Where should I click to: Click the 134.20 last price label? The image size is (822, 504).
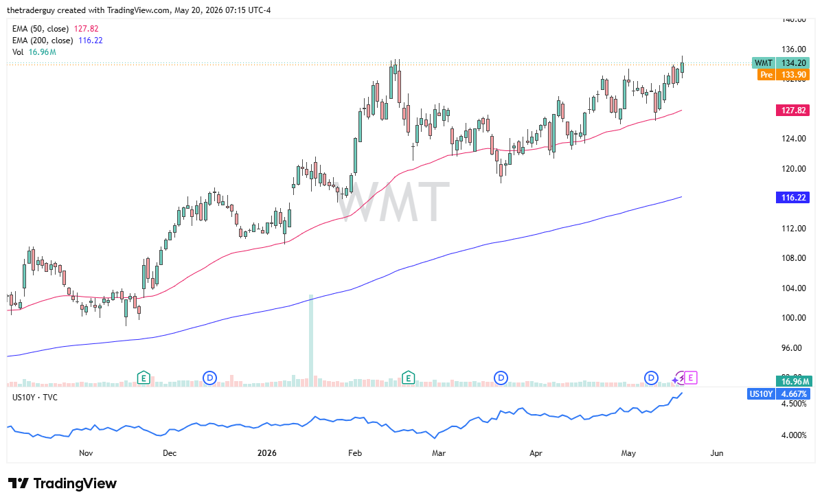[x=793, y=63]
